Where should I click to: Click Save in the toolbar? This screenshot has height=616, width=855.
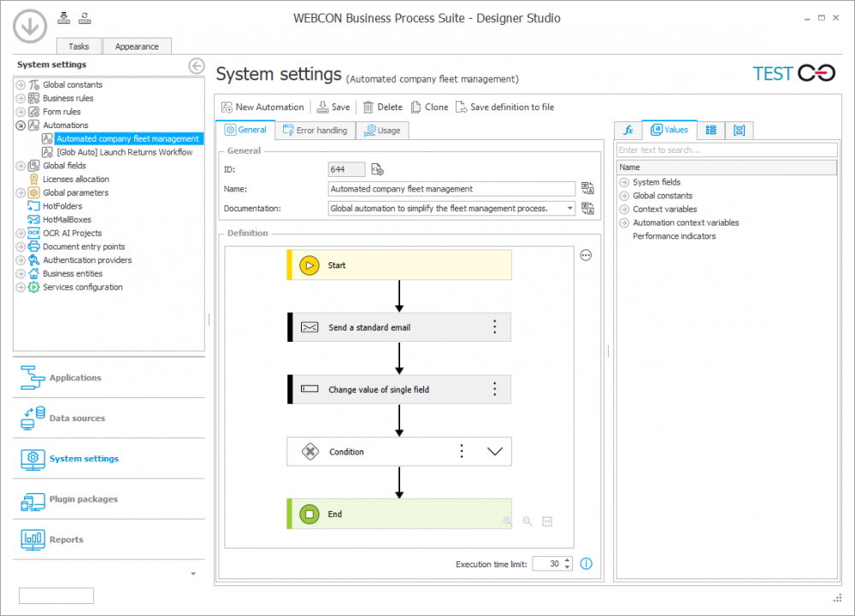click(x=333, y=108)
